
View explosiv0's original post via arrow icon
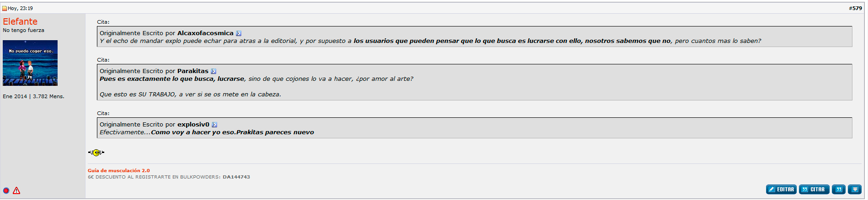[214, 125]
